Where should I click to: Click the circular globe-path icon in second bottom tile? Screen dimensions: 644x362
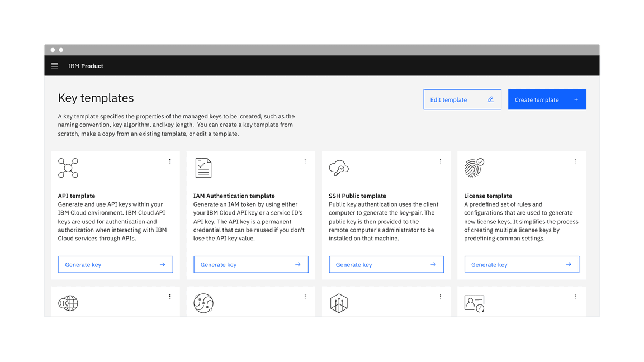[x=203, y=303]
